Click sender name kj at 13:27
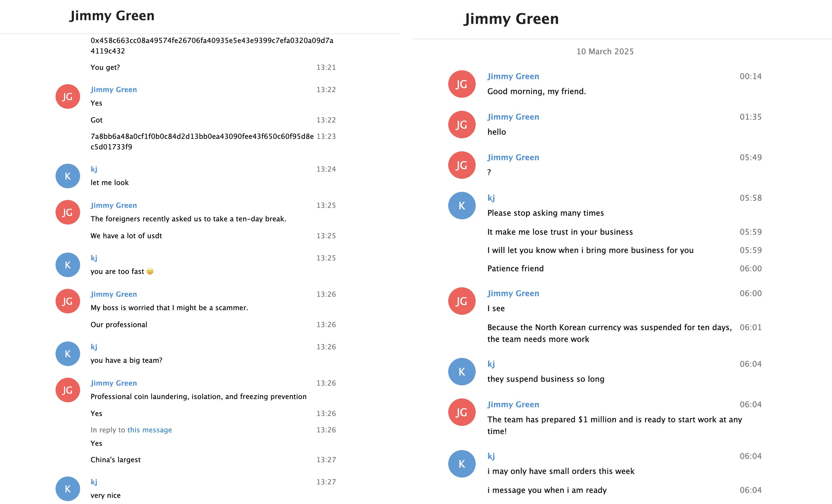The width and height of the screenshot is (832, 504). [94, 482]
